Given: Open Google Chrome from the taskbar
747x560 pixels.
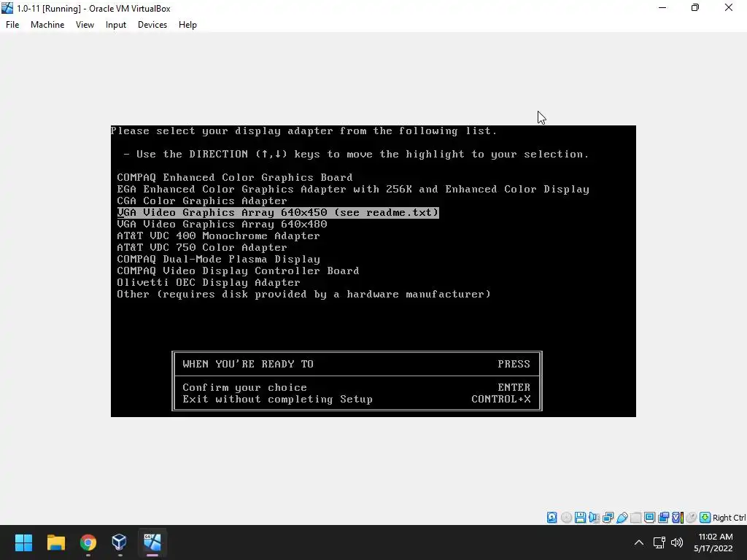Looking at the screenshot, I should 88,542.
